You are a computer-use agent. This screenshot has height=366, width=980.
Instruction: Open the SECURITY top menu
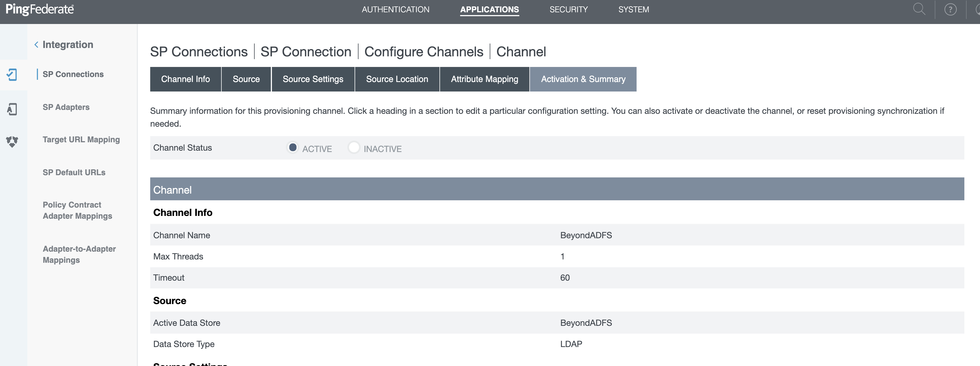click(568, 9)
